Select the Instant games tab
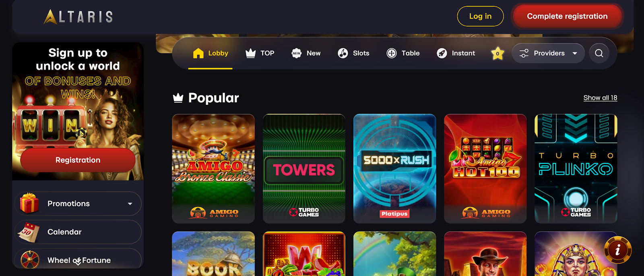The width and height of the screenshot is (644, 276). (x=456, y=53)
